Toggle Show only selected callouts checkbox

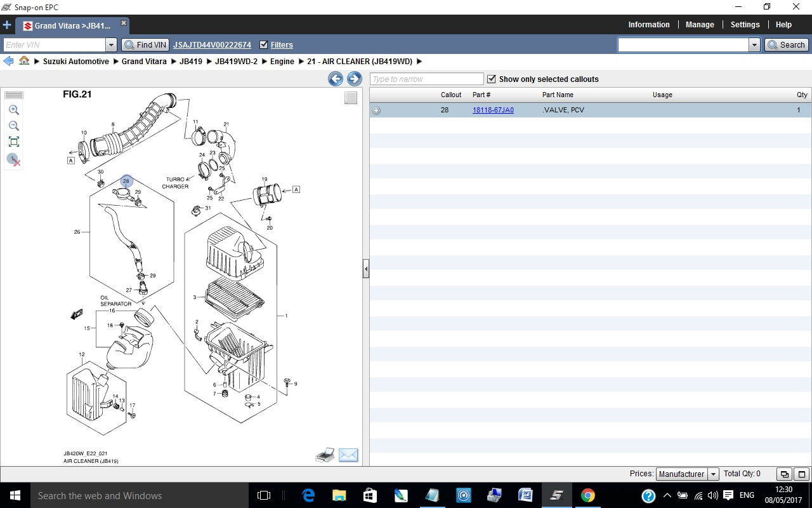[491, 79]
